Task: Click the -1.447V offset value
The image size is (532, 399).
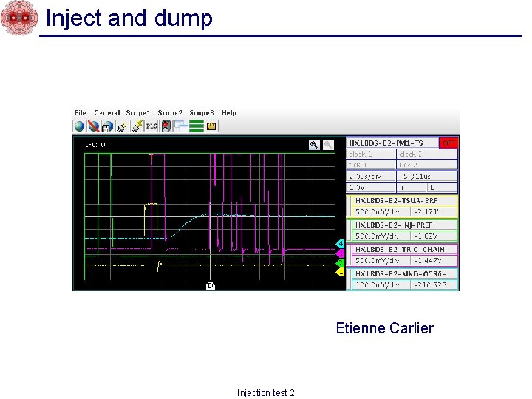Action: point(434,261)
